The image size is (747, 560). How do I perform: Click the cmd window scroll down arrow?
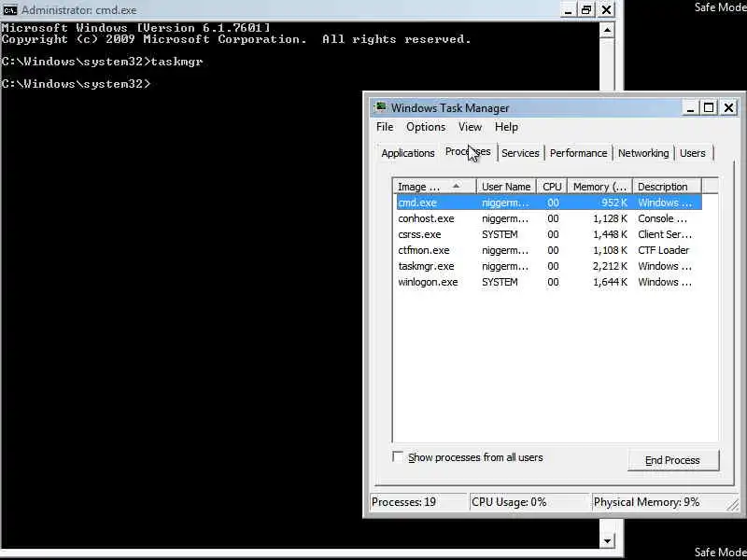tap(607, 540)
